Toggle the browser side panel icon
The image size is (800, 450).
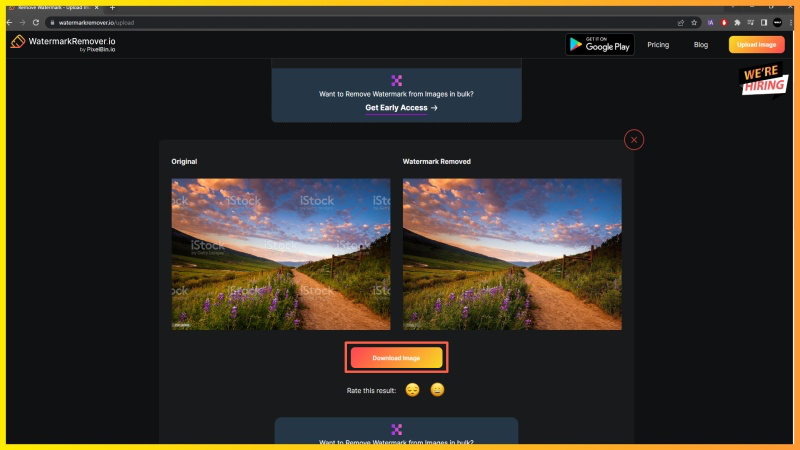(764, 22)
